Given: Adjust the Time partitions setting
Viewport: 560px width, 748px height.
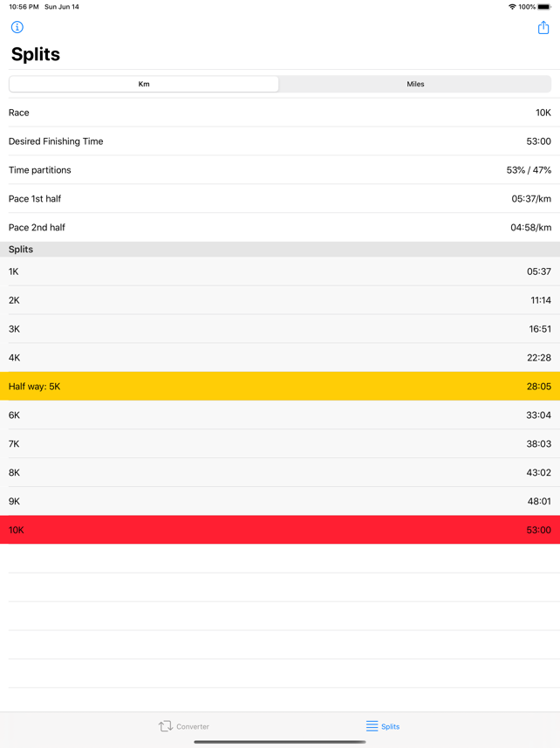Looking at the screenshot, I should pyautogui.click(x=279, y=170).
